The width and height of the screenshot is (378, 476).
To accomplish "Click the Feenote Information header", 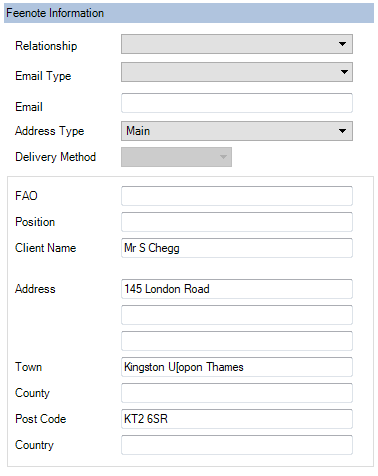I will [x=189, y=13].
